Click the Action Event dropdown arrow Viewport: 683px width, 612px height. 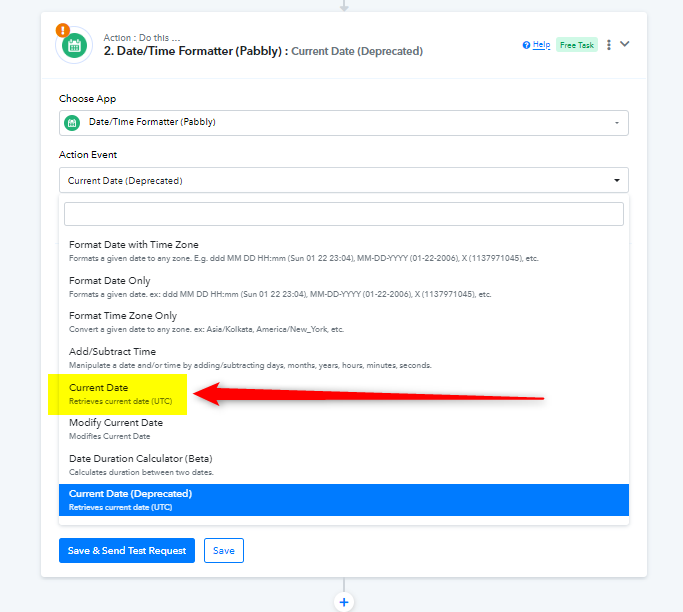tap(617, 180)
